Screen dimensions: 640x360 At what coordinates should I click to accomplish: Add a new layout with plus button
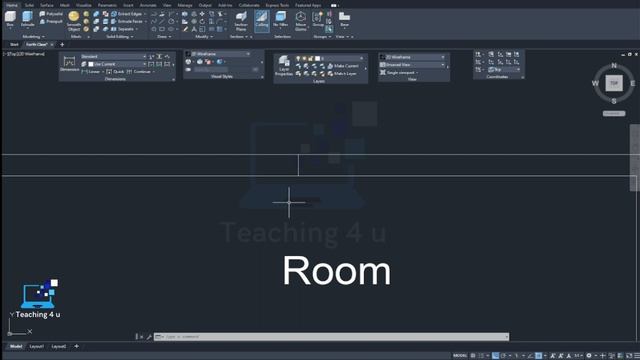click(76, 346)
